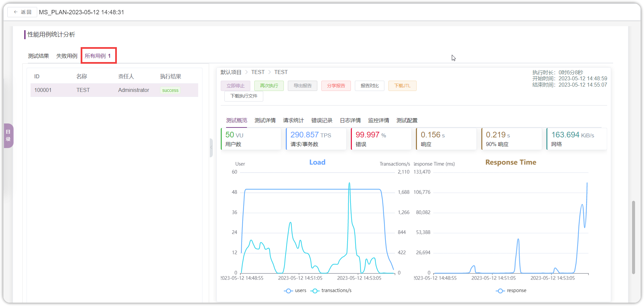The width and height of the screenshot is (644, 306).
Task: Click the page vertical scrollbar
Action: (x=633, y=237)
